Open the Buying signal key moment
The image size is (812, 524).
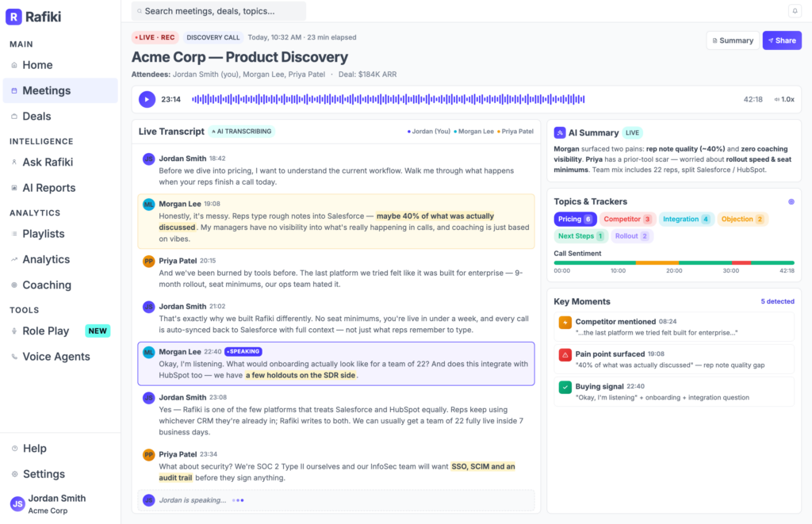674,392
